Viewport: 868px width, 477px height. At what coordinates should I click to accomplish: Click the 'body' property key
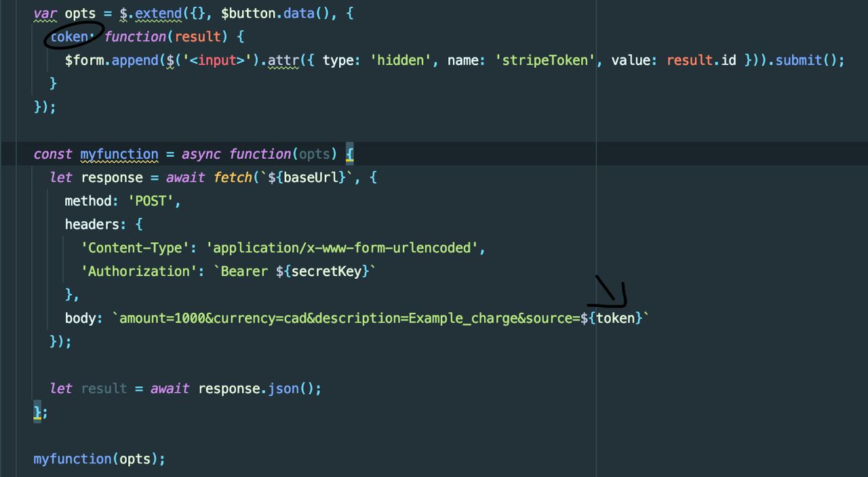81,318
